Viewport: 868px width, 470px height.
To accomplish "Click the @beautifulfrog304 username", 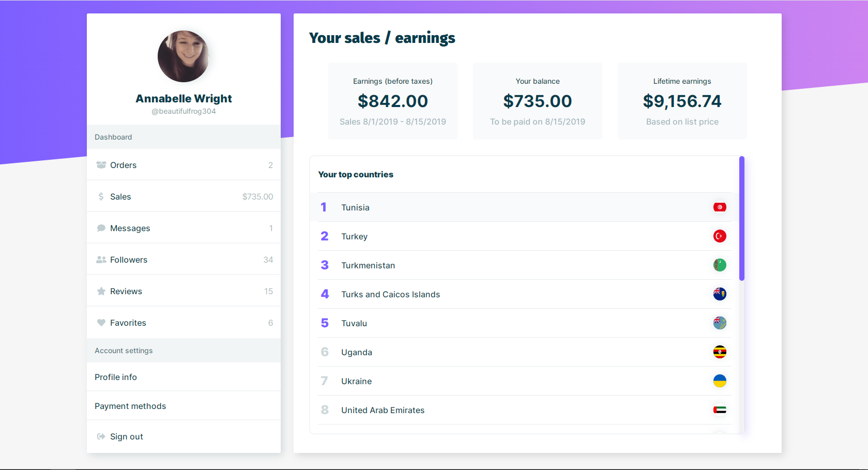I will (x=184, y=111).
